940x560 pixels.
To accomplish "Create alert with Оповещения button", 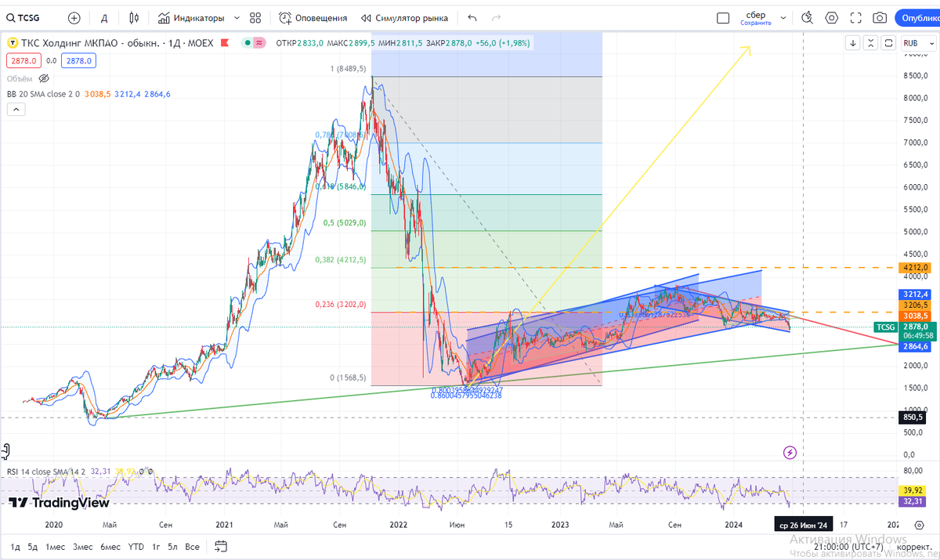I will pyautogui.click(x=313, y=17).
